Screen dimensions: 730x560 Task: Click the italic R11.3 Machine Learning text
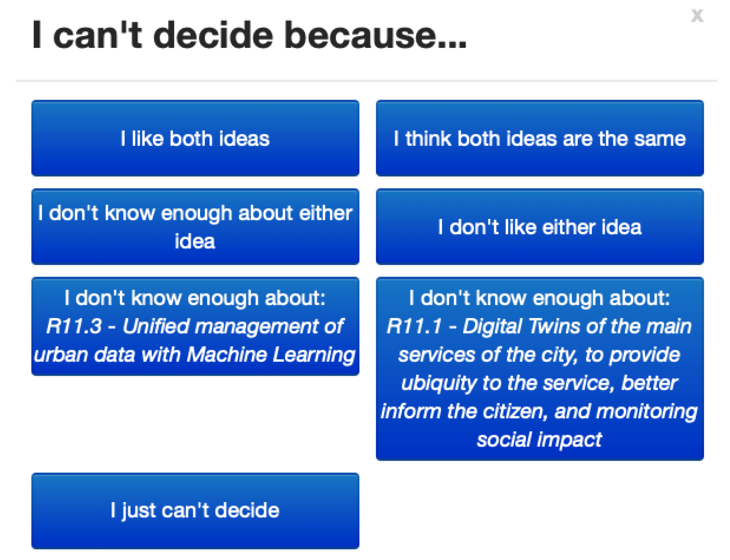pyautogui.click(x=195, y=340)
